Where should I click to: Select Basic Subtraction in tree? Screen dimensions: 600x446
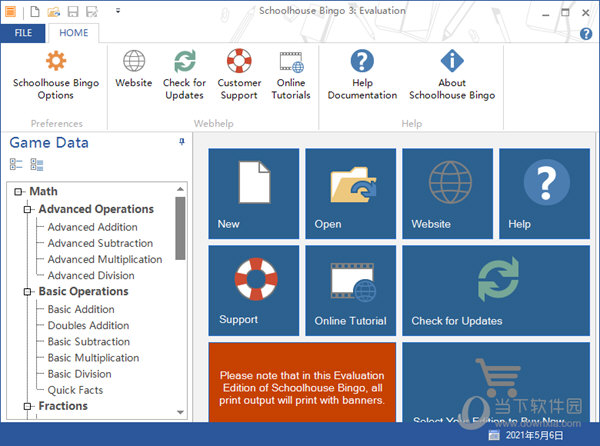(x=89, y=342)
